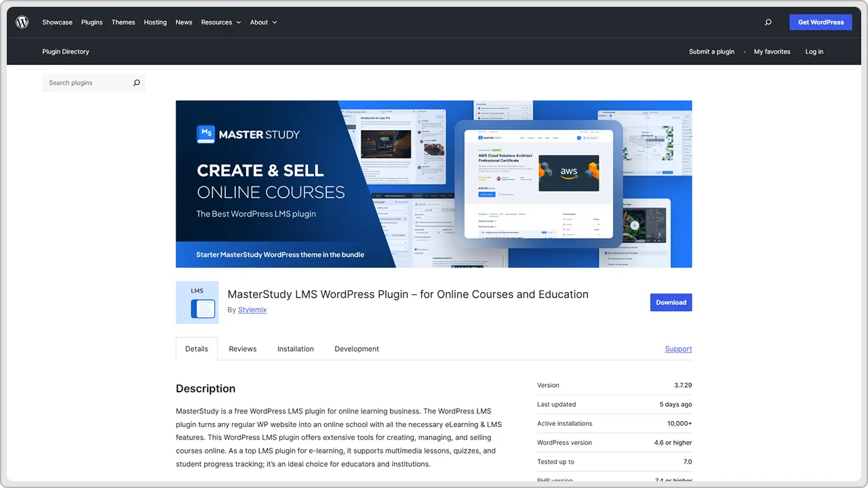Click the '4.6 or higher' value
The width and height of the screenshot is (868, 488).
point(673,443)
